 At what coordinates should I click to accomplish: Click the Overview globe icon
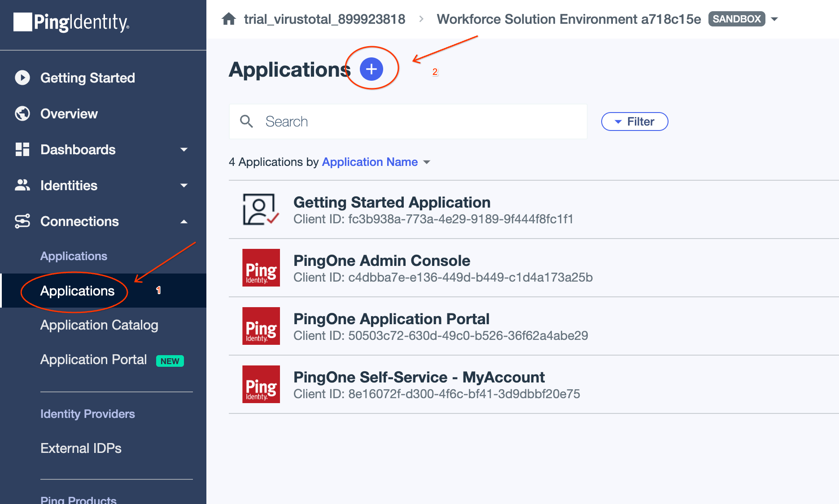[22, 113]
